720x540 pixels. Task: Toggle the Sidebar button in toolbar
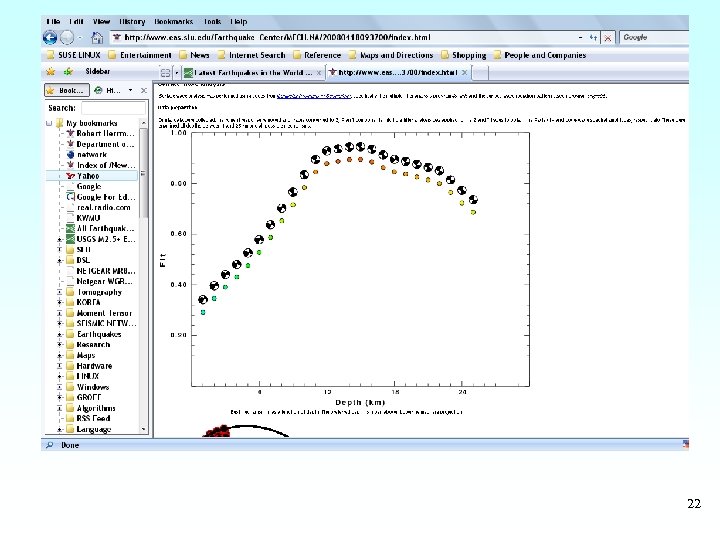tap(97, 72)
